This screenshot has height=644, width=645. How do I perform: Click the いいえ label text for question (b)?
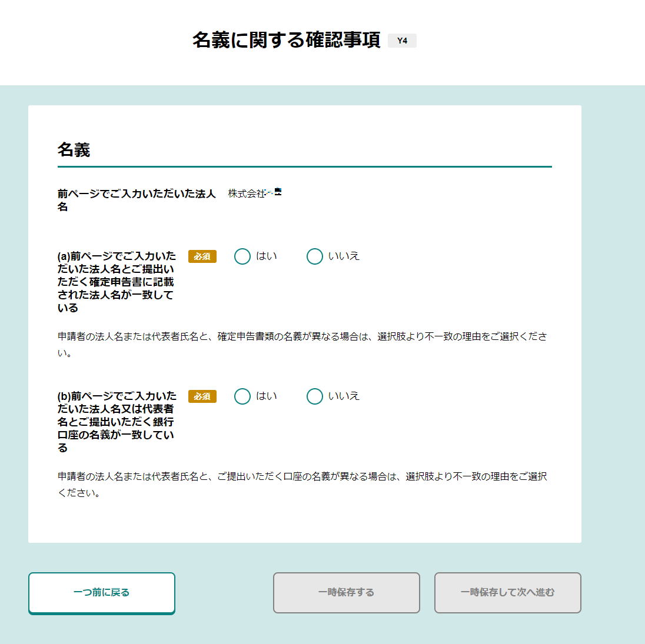(344, 396)
